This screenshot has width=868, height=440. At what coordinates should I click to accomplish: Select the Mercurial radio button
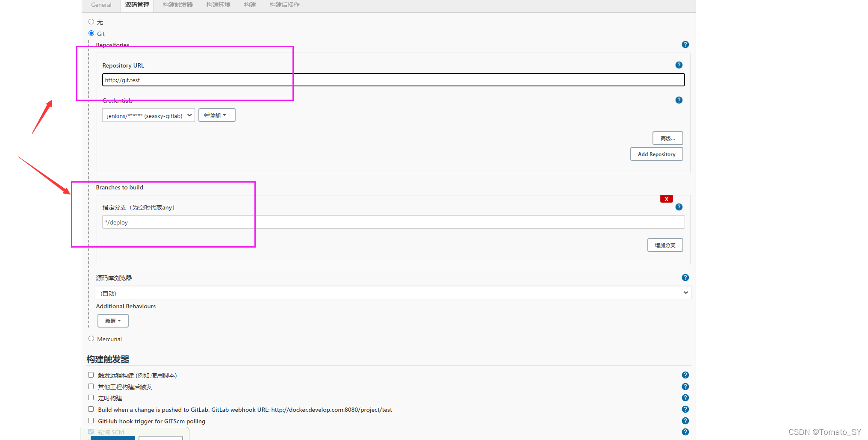91,339
